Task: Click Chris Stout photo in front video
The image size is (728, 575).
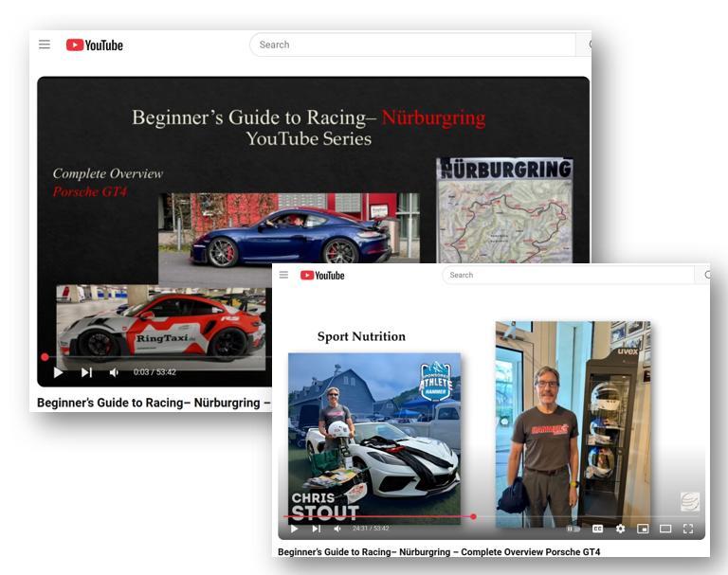Action: [374, 438]
